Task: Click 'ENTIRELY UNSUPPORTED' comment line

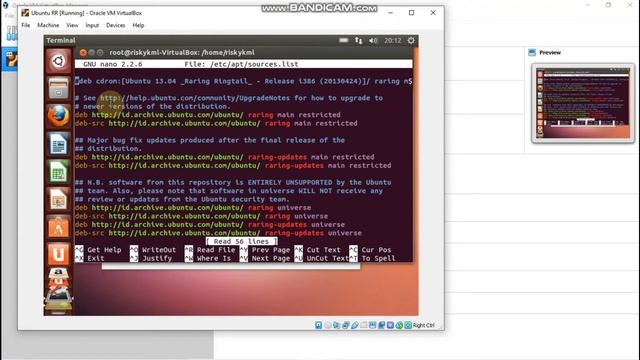Action: 233,182
